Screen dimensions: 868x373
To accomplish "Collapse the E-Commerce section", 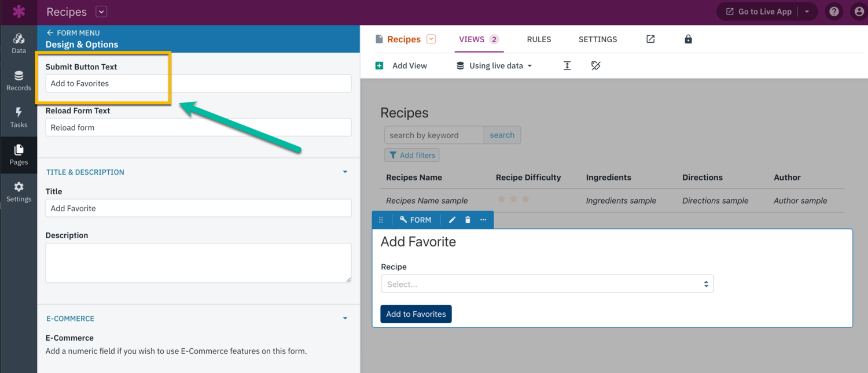I will pyautogui.click(x=345, y=319).
